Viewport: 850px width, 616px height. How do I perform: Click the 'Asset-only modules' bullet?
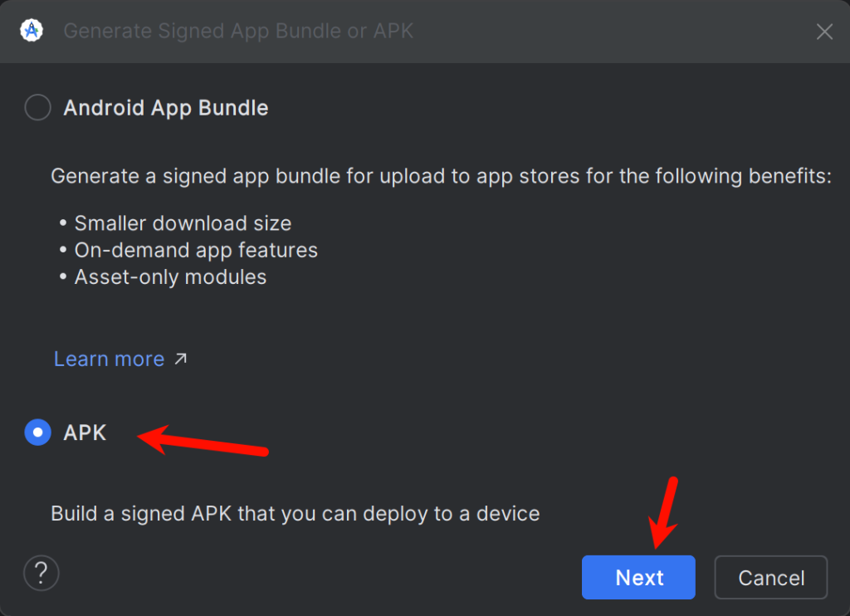[170, 276]
